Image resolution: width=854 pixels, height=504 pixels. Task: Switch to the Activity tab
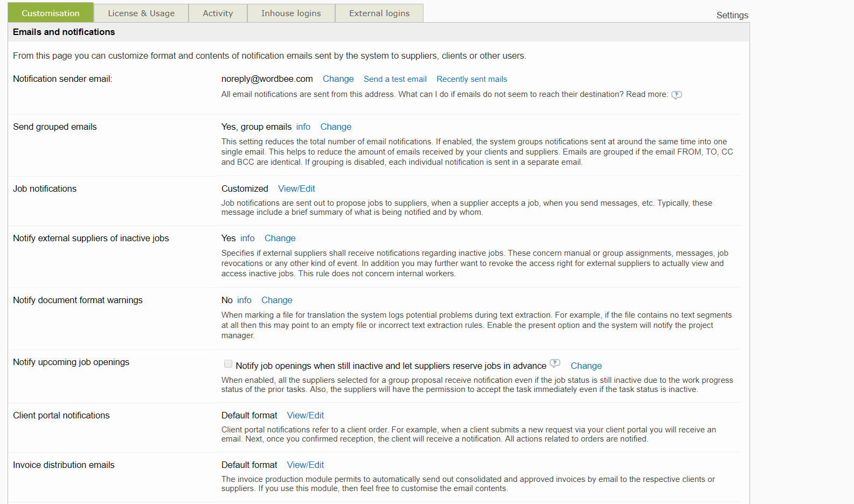click(218, 13)
